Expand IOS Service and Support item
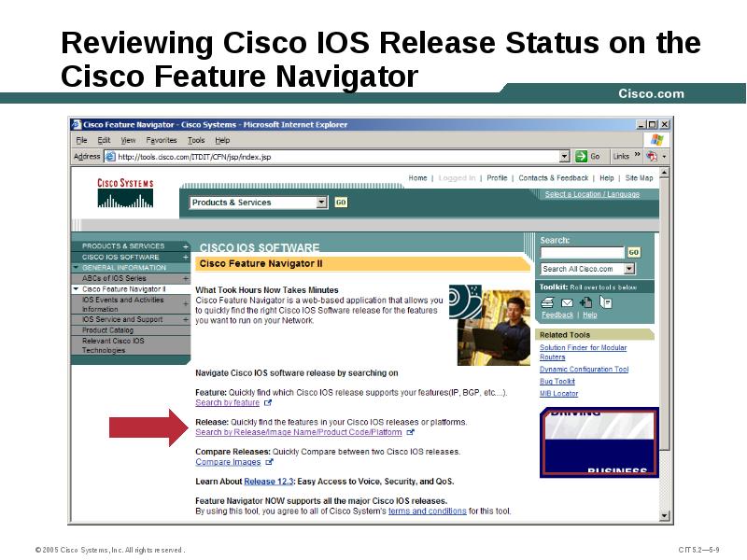This screenshot has width=747, height=560. pos(185,319)
